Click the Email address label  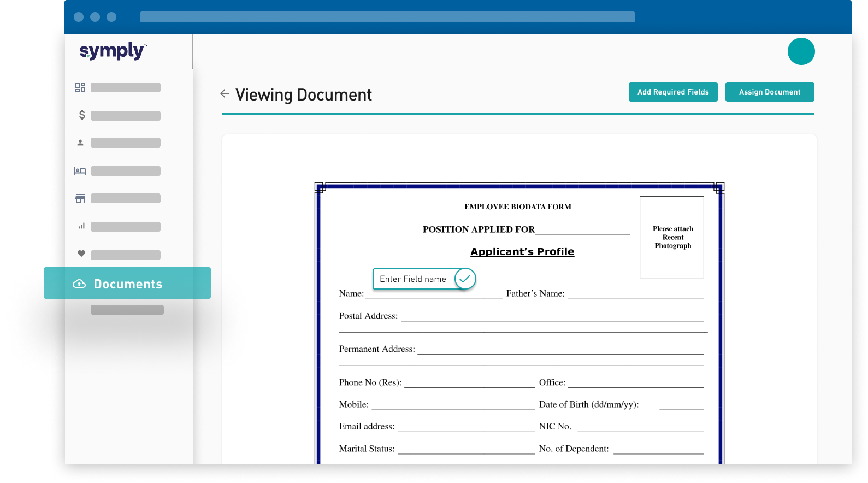point(367,426)
